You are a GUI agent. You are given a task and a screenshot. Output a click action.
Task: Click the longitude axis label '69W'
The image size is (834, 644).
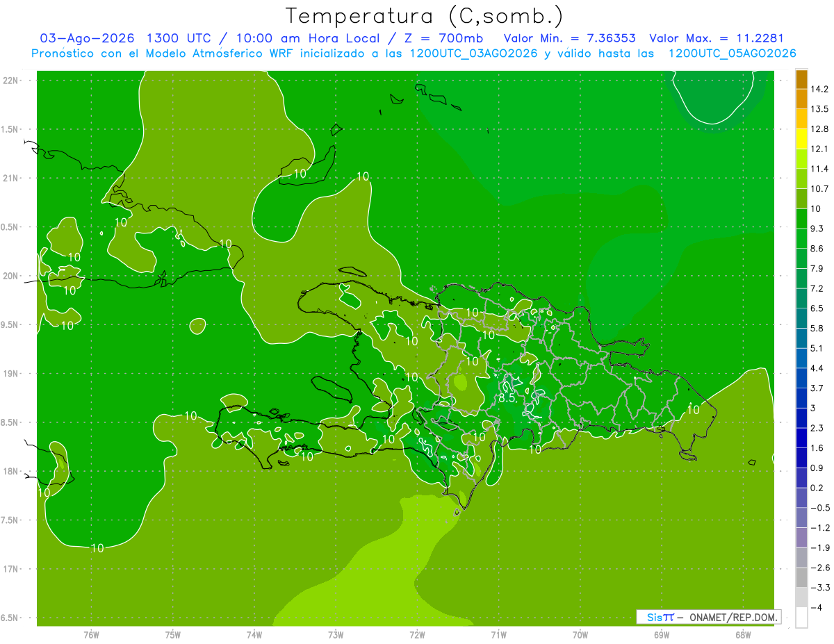(662, 635)
